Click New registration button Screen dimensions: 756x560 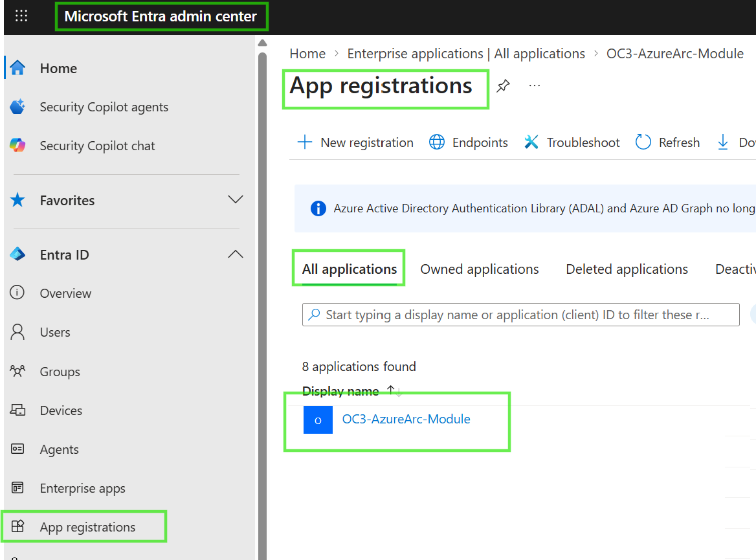355,142
